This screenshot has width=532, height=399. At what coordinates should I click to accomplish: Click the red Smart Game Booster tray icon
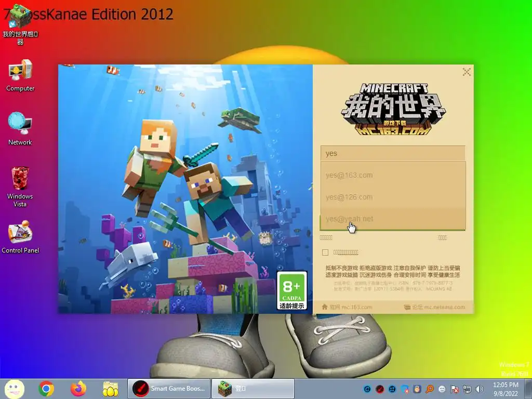[380, 389]
